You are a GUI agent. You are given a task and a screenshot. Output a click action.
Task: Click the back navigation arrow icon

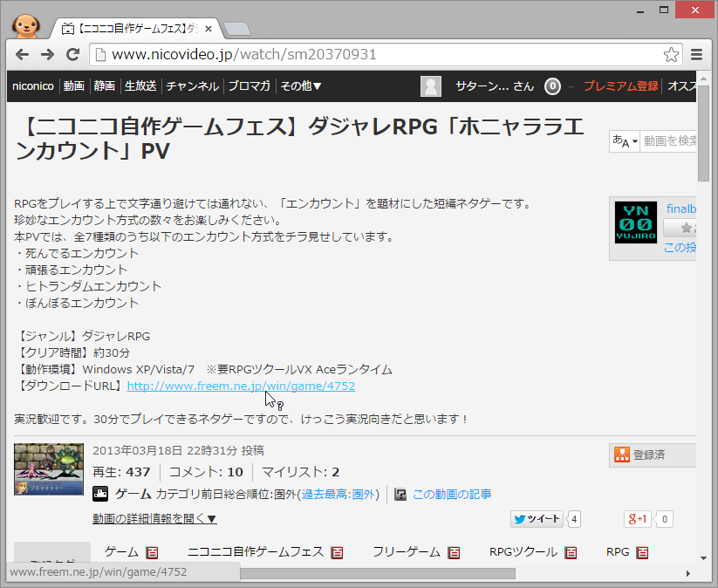[x=22, y=54]
